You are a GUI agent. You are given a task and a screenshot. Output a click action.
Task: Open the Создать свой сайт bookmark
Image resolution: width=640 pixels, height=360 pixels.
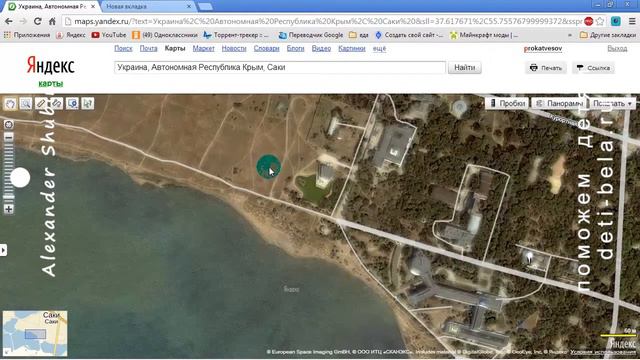pos(409,35)
